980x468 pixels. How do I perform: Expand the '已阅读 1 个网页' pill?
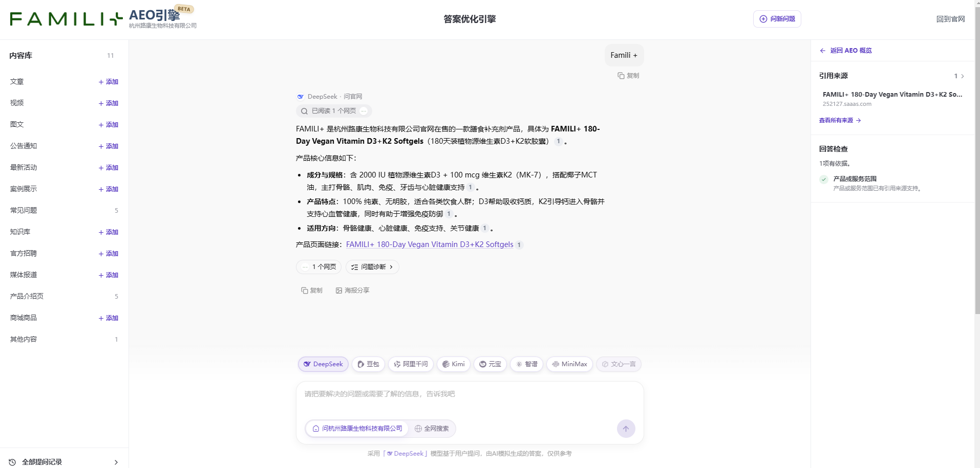pos(334,111)
